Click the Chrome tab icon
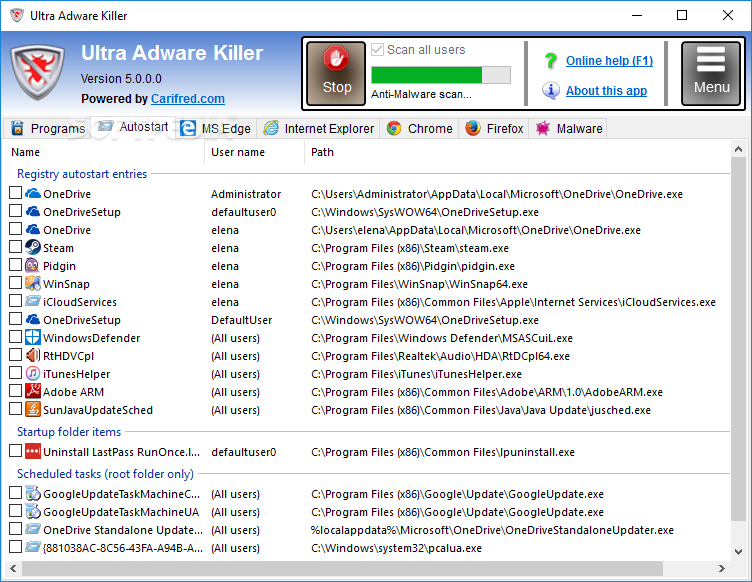Image resolution: width=752 pixels, height=582 pixels. [x=394, y=128]
